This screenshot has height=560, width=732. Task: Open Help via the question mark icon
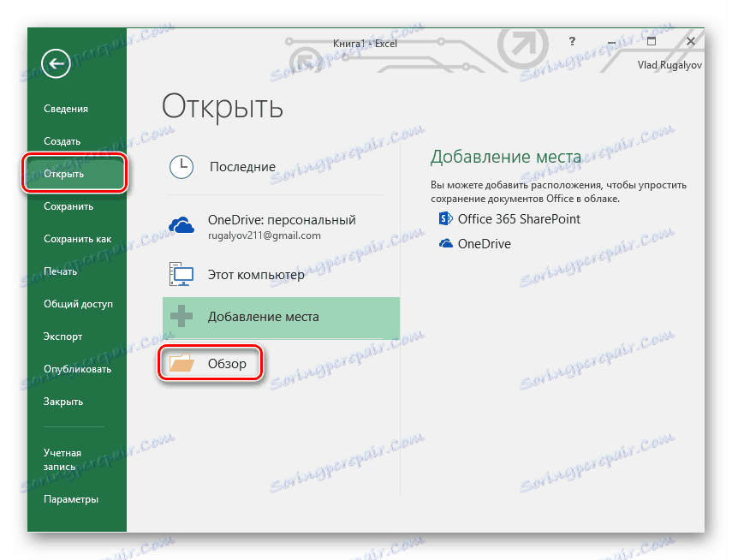(x=572, y=41)
